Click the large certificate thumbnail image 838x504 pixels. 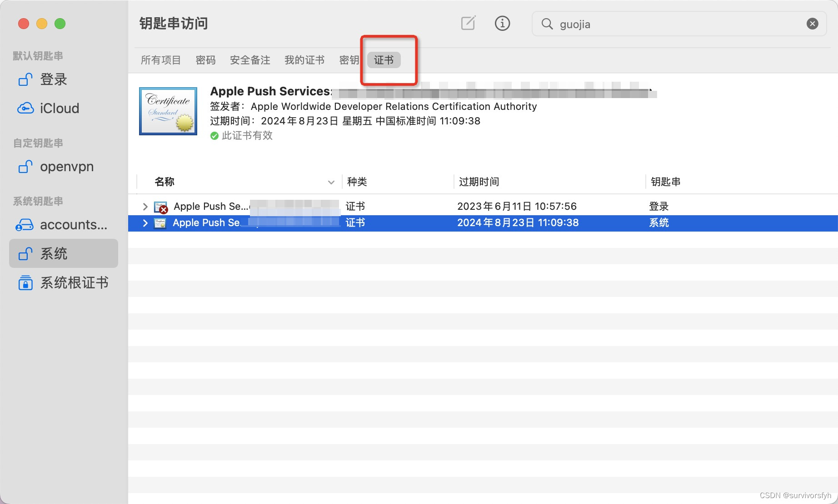168,111
